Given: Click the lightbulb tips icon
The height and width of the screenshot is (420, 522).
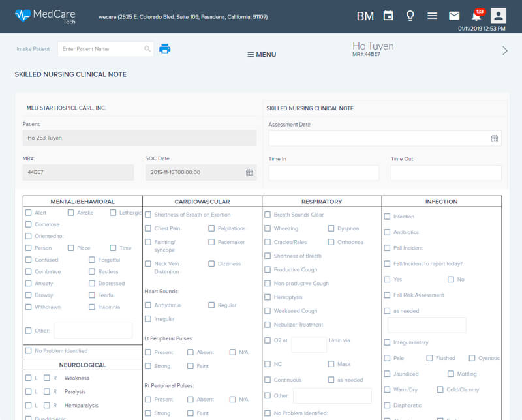Looking at the screenshot, I should [x=410, y=16].
